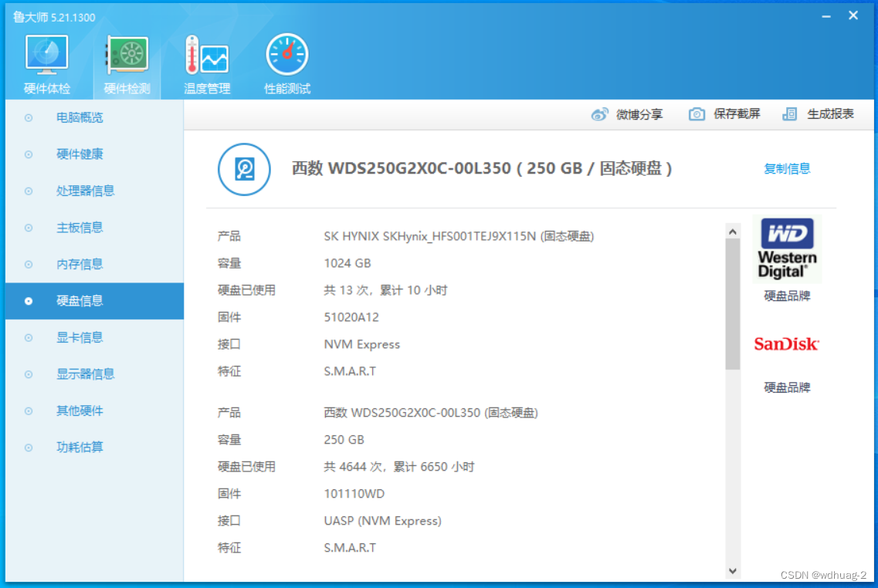Click the 生成报表 button text
The width and height of the screenshot is (878, 588).
830,114
